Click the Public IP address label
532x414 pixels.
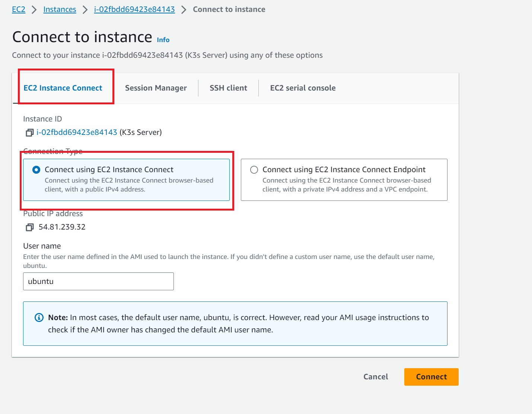(53, 214)
